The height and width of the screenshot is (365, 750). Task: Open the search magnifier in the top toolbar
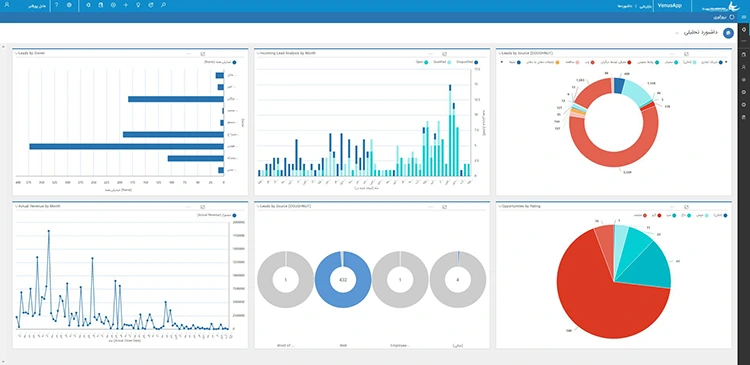point(164,5)
